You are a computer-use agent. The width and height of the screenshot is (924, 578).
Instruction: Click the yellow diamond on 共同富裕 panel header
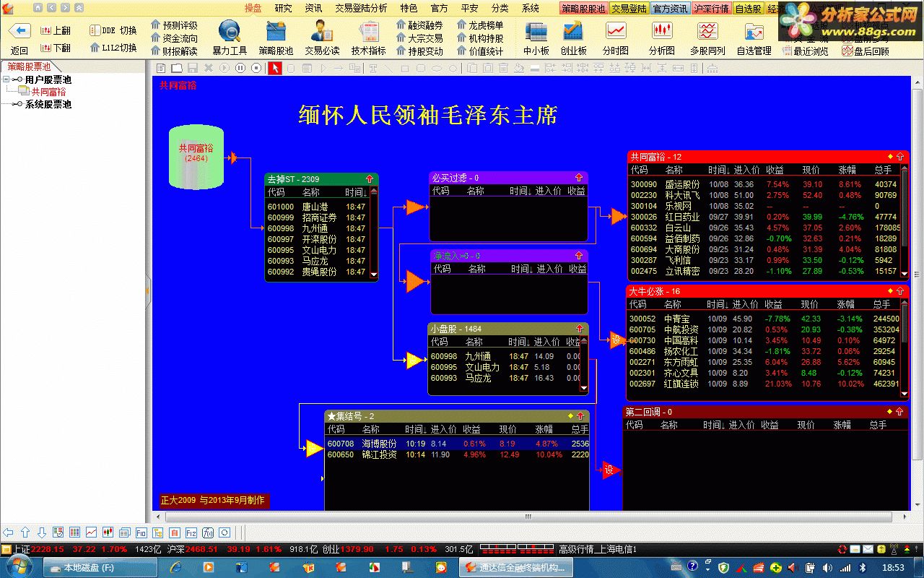[890, 157]
